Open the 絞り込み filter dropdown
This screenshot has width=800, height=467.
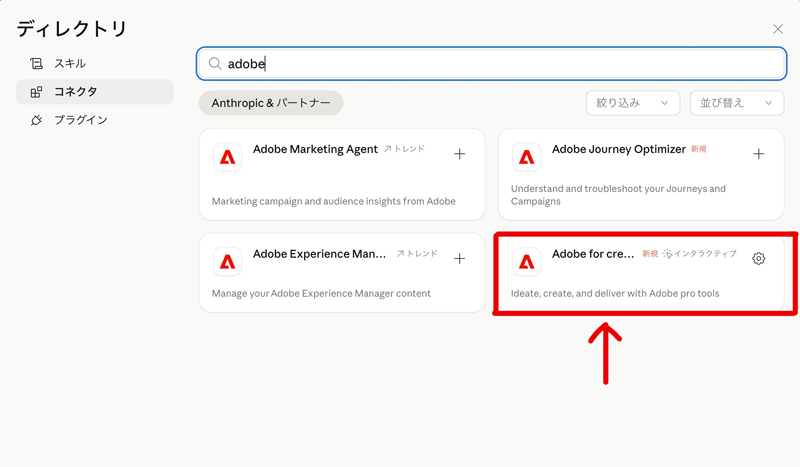632,103
